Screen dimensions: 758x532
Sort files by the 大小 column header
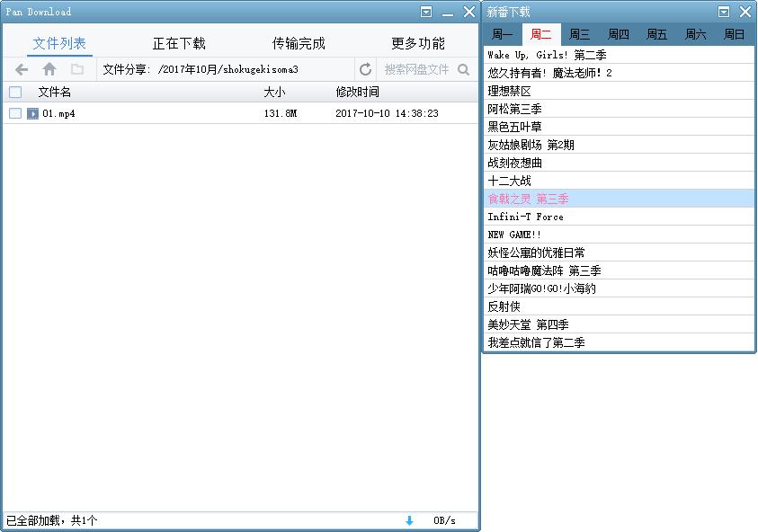click(275, 92)
